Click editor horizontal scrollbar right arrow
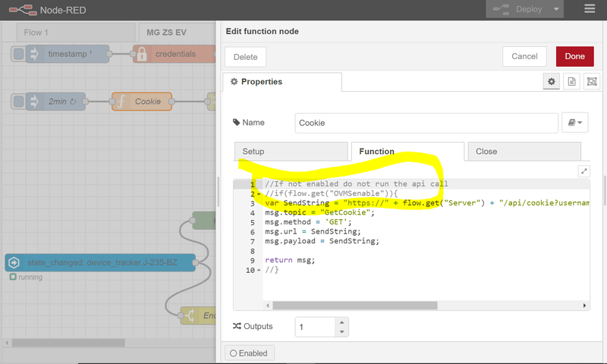The width and height of the screenshot is (607, 364). (584, 306)
